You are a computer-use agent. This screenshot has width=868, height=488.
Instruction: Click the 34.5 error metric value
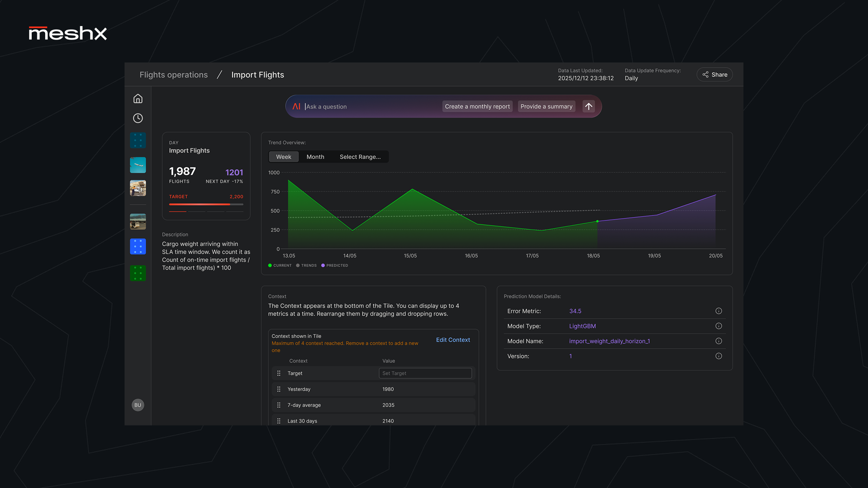pos(575,311)
